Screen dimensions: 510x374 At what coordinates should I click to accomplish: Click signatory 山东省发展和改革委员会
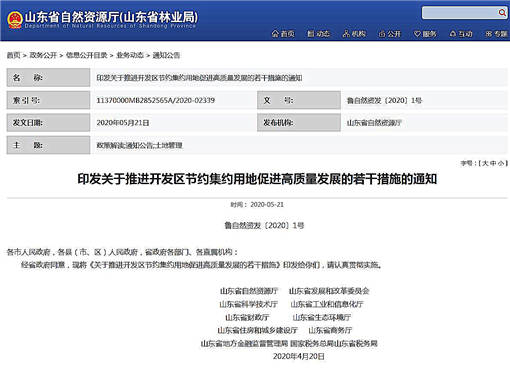(329, 291)
